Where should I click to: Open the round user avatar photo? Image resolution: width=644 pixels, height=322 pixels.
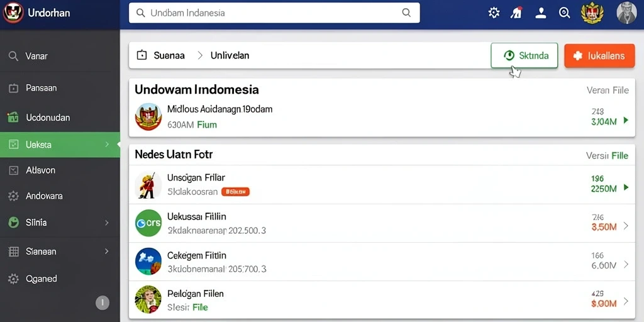pyautogui.click(x=626, y=13)
